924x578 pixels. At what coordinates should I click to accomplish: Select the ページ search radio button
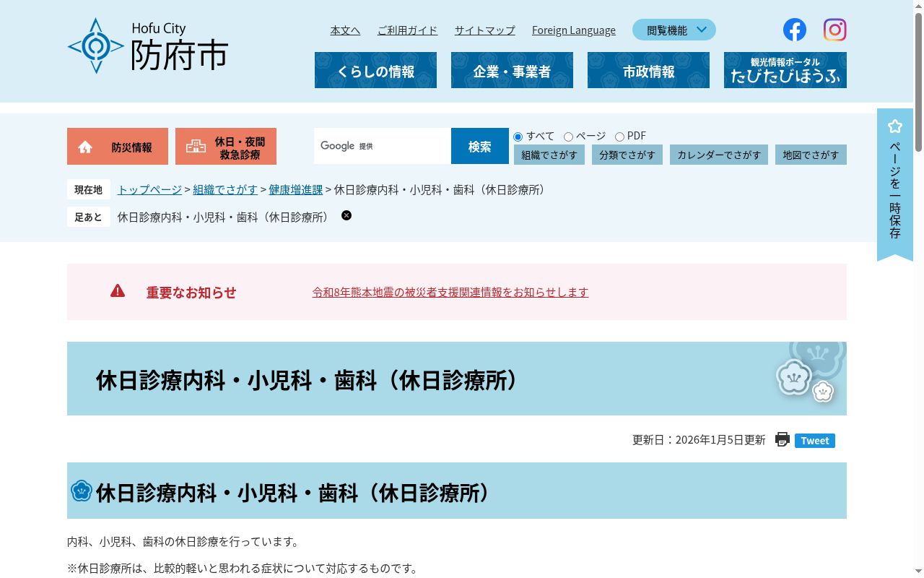click(x=568, y=137)
